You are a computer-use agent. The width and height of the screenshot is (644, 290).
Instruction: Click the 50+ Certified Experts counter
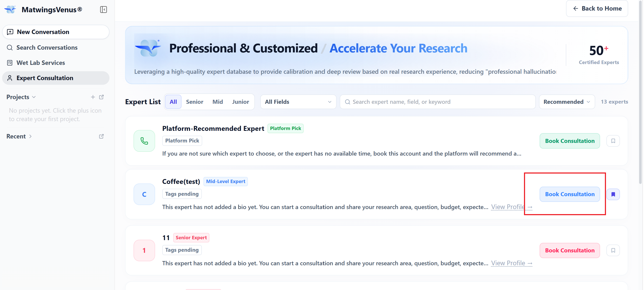point(599,55)
